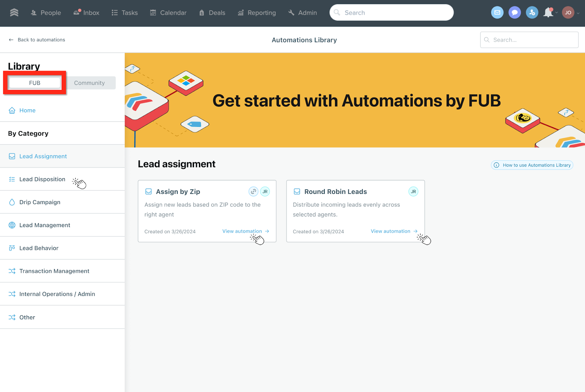Open Home in the Library sidebar
Image resolution: width=585 pixels, height=392 pixels.
coord(27,110)
